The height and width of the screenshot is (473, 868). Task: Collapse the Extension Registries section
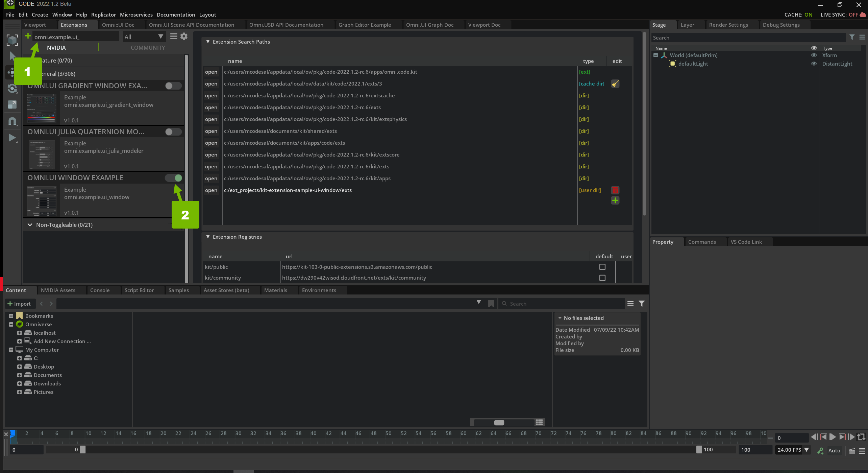(208, 237)
